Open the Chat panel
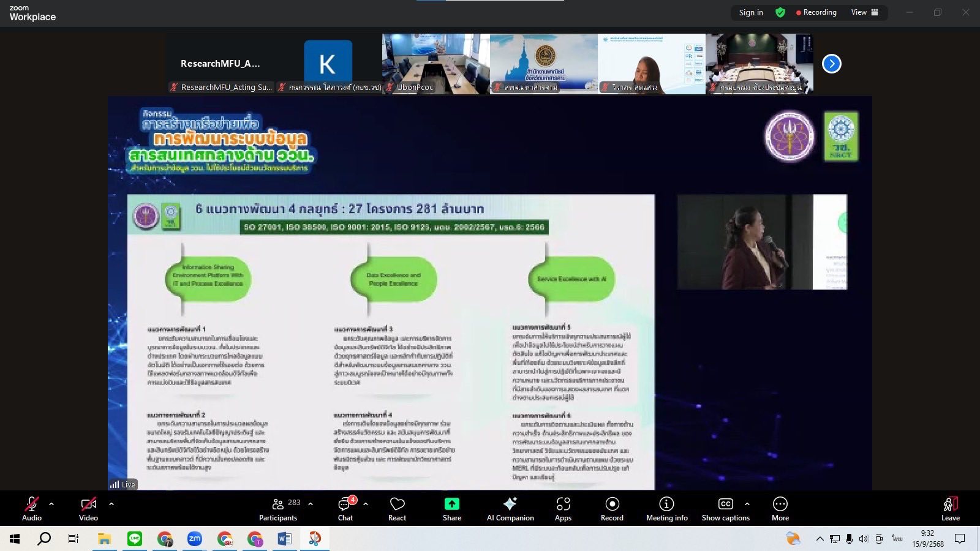This screenshot has height=551, width=980. tap(345, 508)
